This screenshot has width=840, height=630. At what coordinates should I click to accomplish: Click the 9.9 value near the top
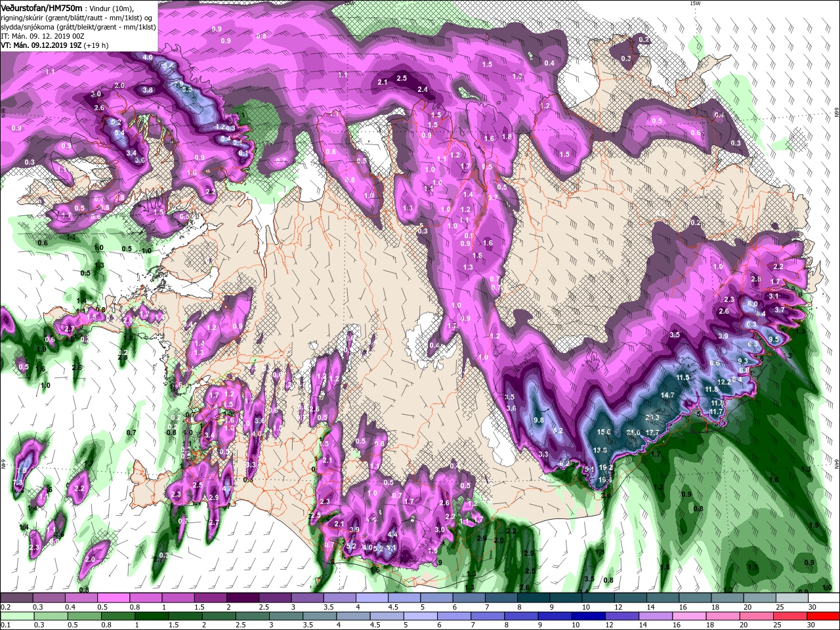point(217,30)
